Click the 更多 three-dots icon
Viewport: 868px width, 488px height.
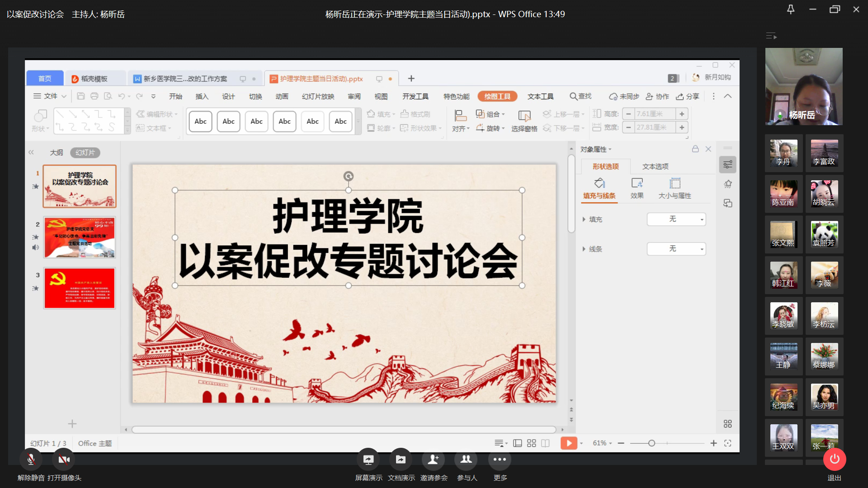[500, 460]
